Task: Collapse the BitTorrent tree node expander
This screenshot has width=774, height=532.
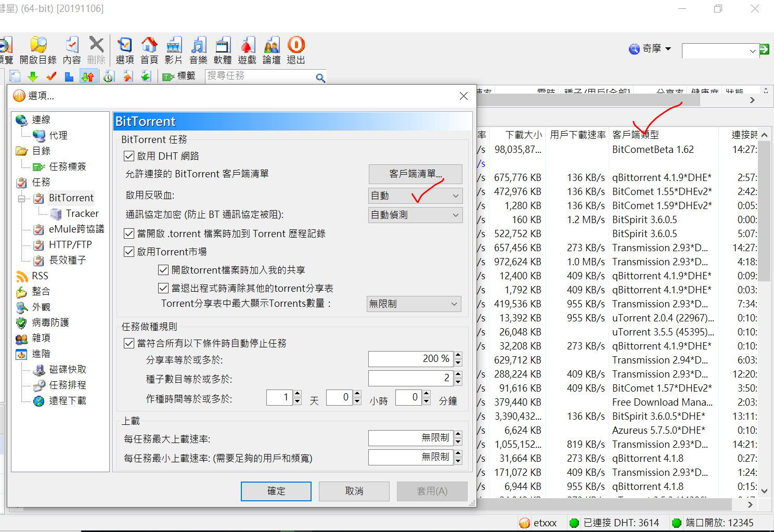Action: (22, 198)
